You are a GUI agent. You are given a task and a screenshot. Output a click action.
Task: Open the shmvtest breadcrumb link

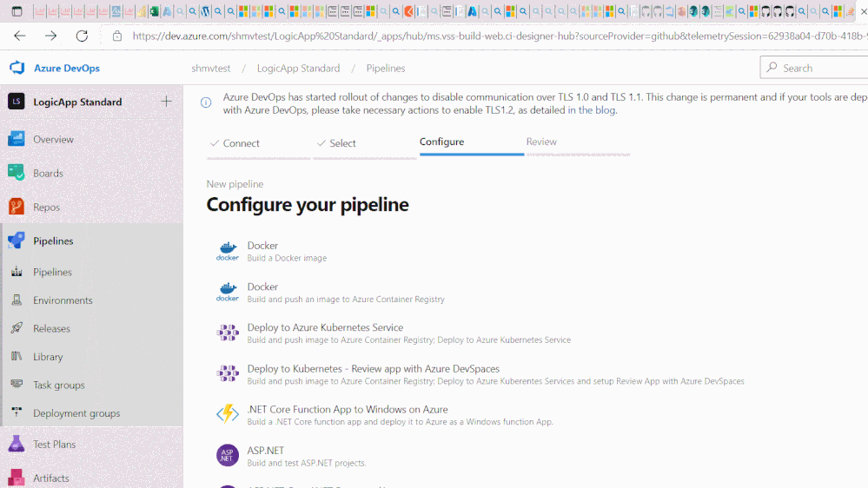211,68
